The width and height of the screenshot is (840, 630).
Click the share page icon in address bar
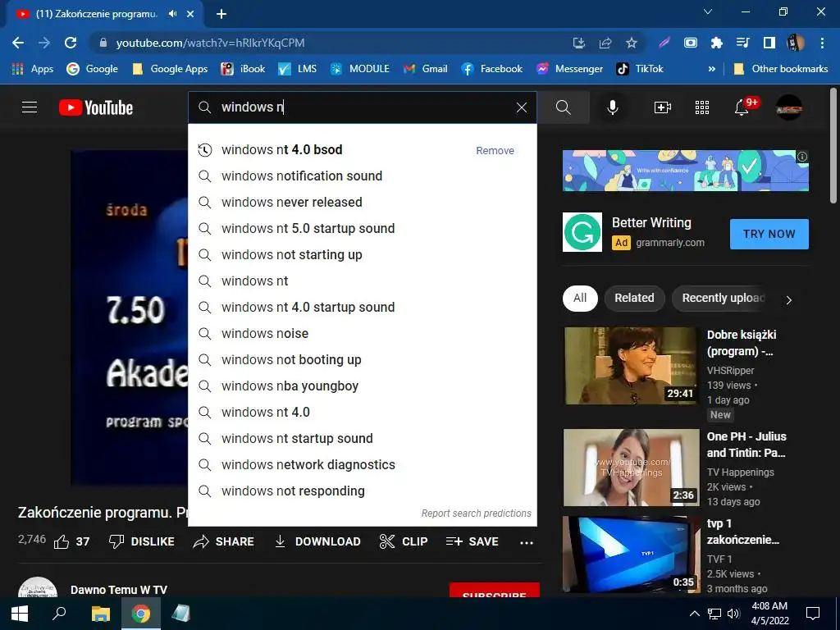pos(605,43)
